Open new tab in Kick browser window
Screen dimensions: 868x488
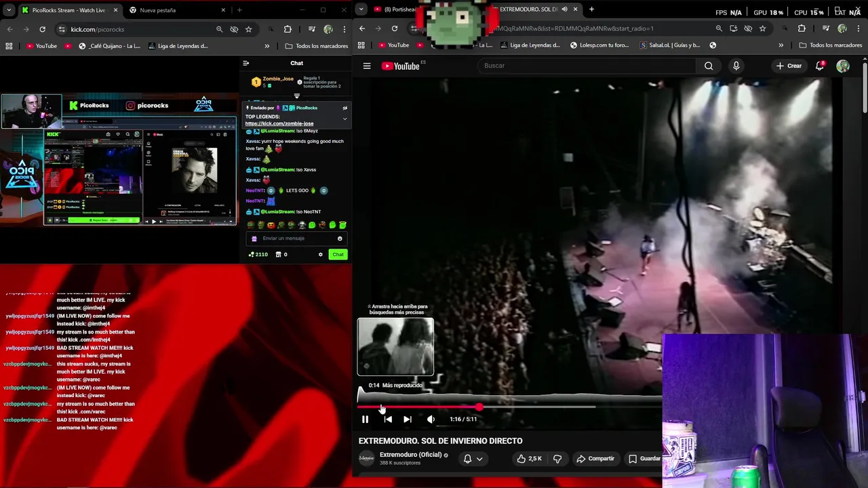tap(239, 10)
